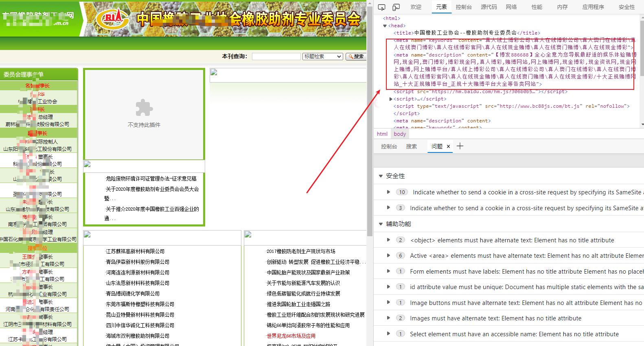Switch to the 网络 DevTools tab
The image size is (644, 346).
511,7
